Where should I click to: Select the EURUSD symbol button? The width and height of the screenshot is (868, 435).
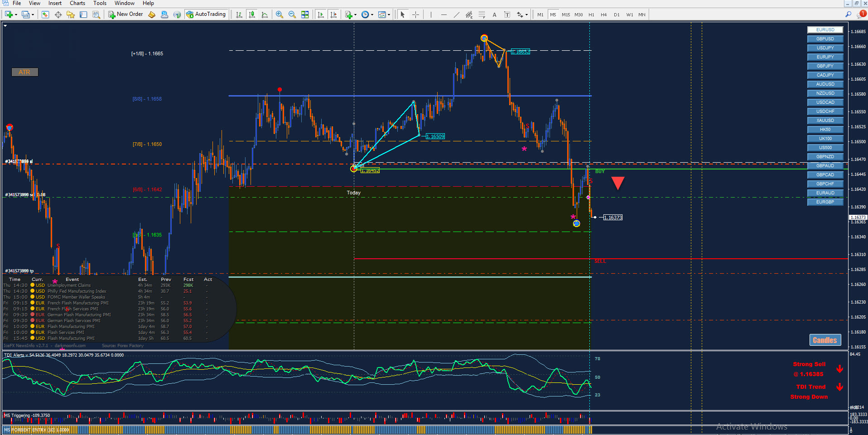(825, 30)
